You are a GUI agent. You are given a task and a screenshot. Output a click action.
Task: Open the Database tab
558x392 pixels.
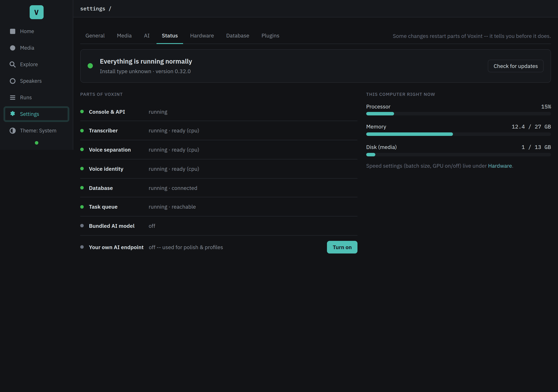point(238,36)
